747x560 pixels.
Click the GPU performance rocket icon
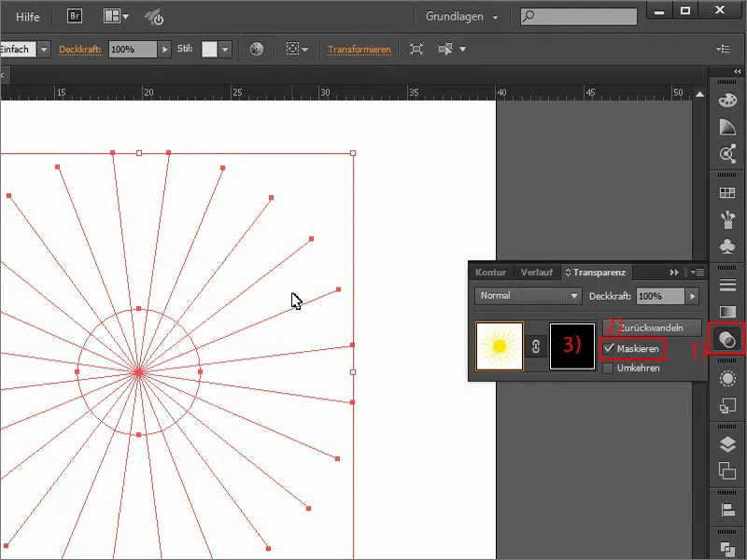[x=154, y=17]
